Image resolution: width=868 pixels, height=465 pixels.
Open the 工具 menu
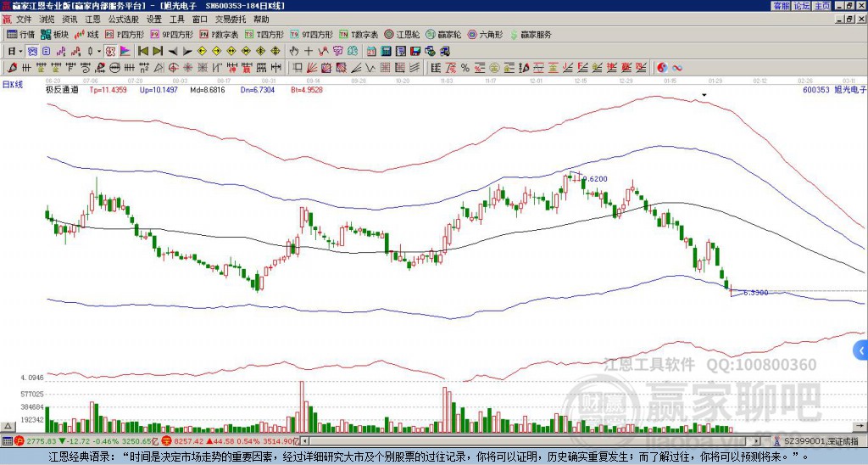177,20
